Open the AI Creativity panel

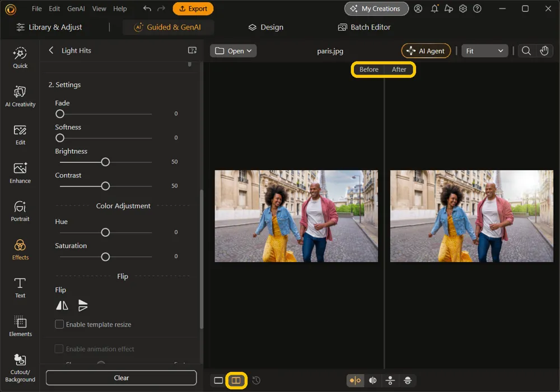point(20,96)
